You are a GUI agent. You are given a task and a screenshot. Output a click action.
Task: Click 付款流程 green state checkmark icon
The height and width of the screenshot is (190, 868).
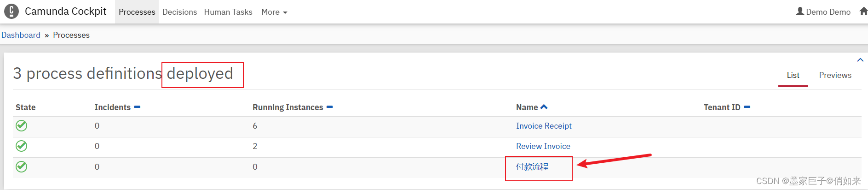(x=21, y=166)
